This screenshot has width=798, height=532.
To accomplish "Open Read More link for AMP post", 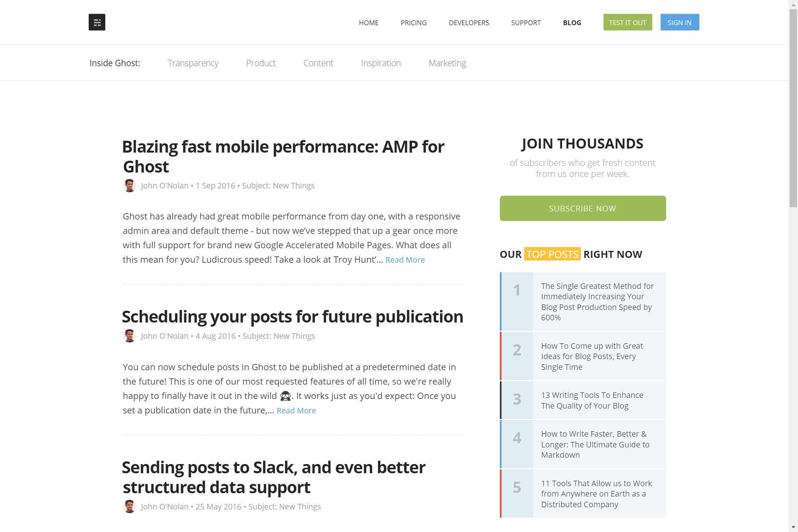I will 405,260.
